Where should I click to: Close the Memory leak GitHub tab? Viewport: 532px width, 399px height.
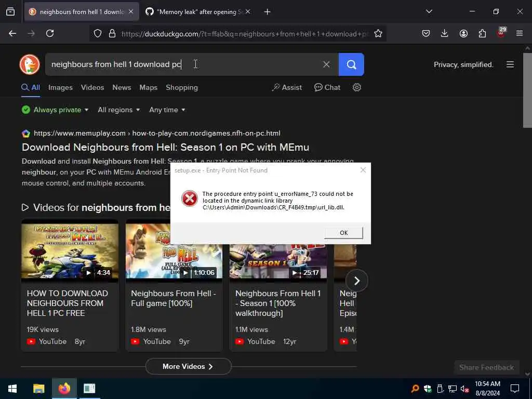(248, 11)
